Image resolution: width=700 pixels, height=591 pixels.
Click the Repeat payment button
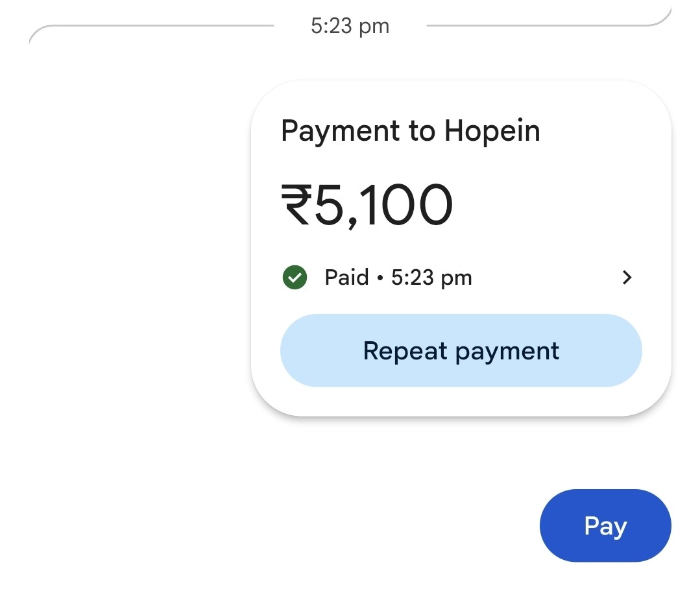(x=461, y=350)
